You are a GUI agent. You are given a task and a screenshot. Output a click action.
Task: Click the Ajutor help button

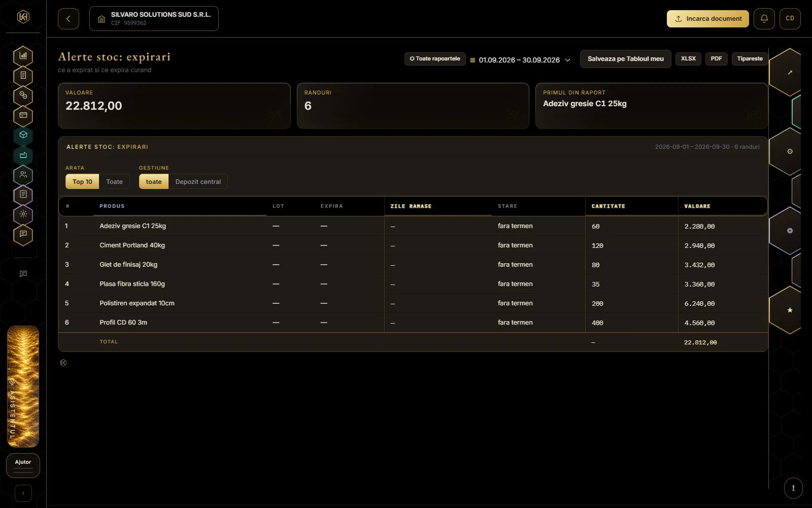click(23, 465)
